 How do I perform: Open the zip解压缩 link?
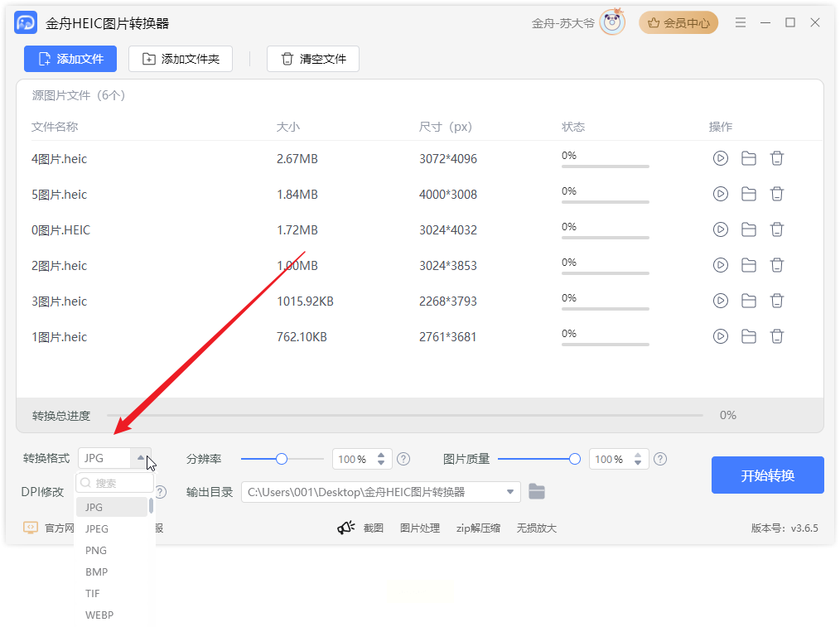tap(478, 528)
